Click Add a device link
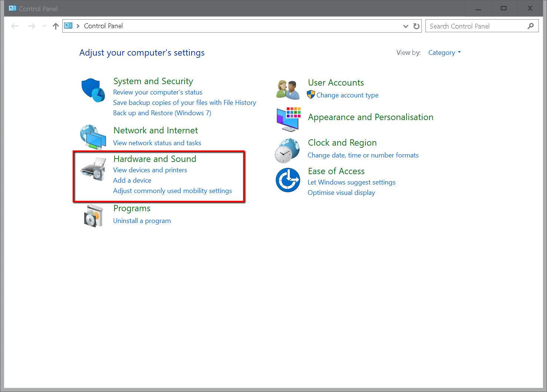 pos(132,180)
